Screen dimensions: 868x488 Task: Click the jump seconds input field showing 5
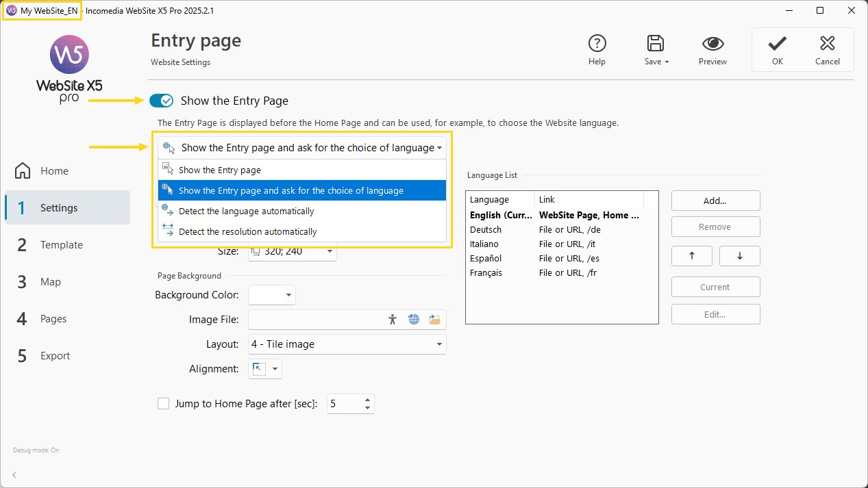click(x=345, y=404)
